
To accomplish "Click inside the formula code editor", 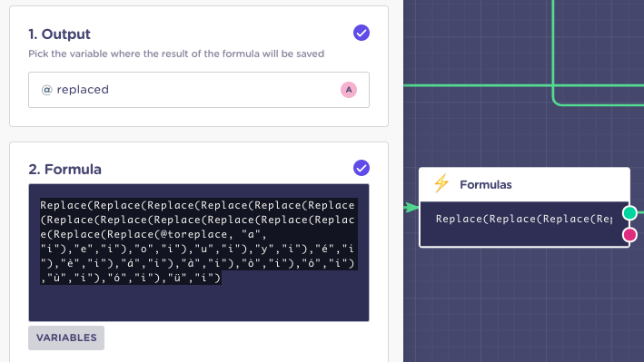I will [199, 252].
